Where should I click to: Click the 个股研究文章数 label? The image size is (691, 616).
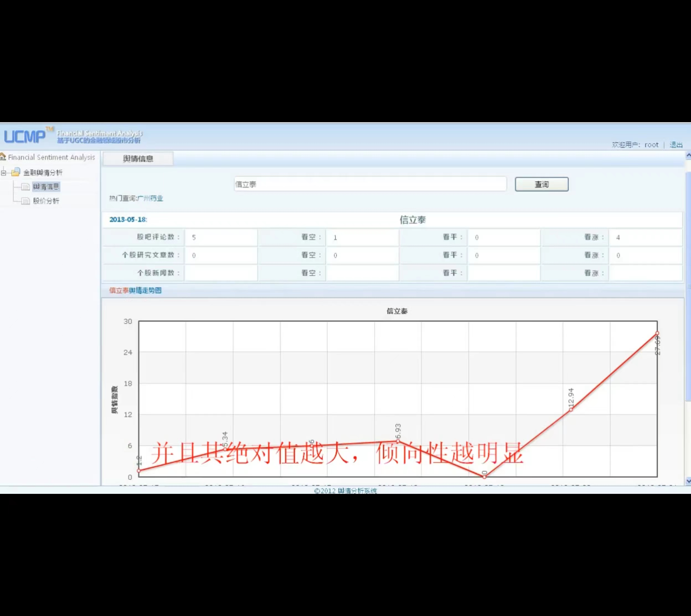[151, 255]
